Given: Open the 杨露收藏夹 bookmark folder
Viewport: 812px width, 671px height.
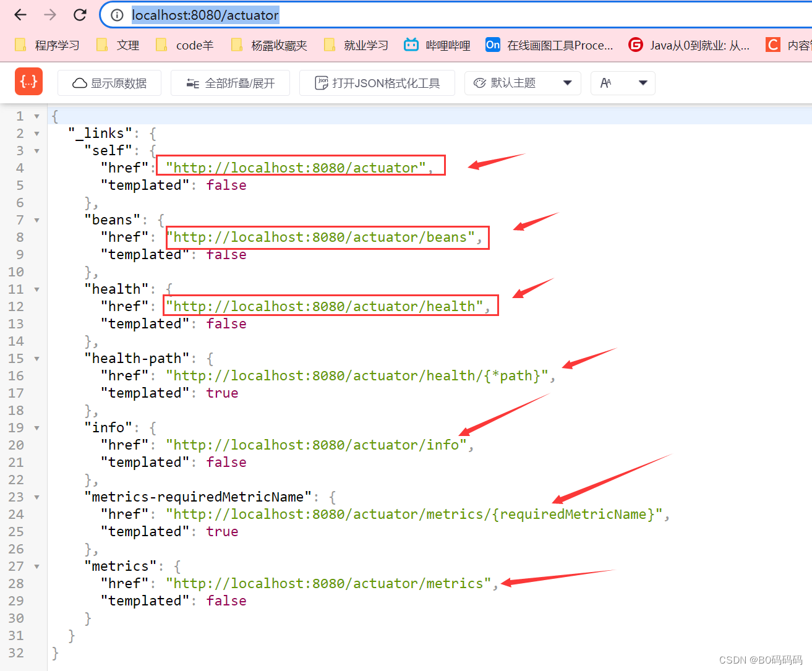Looking at the screenshot, I should pos(269,45).
